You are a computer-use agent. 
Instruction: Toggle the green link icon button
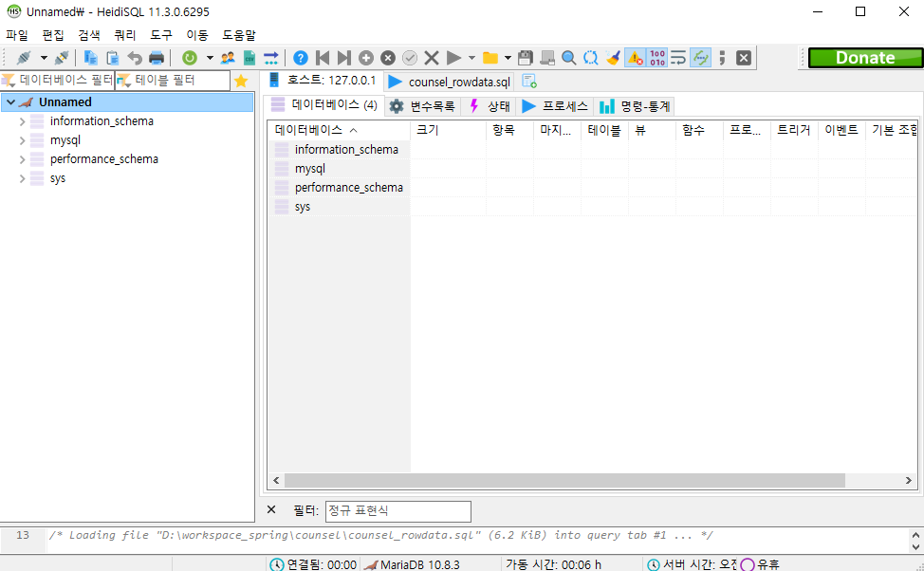coord(701,58)
